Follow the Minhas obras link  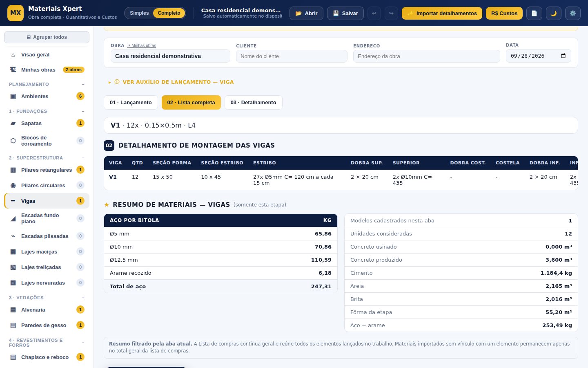pyautogui.click(x=141, y=46)
